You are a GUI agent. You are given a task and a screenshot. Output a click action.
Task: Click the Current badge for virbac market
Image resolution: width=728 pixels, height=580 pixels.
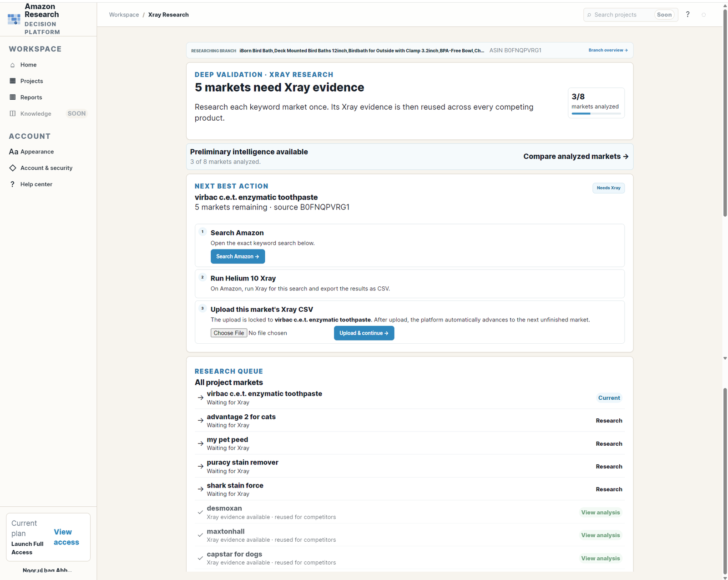tap(609, 398)
